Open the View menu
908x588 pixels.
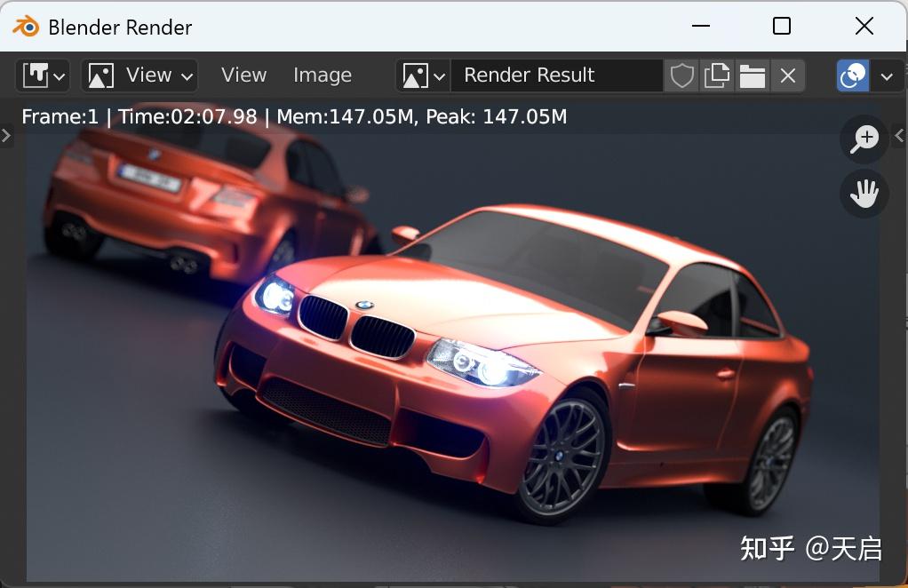(243, 75)
